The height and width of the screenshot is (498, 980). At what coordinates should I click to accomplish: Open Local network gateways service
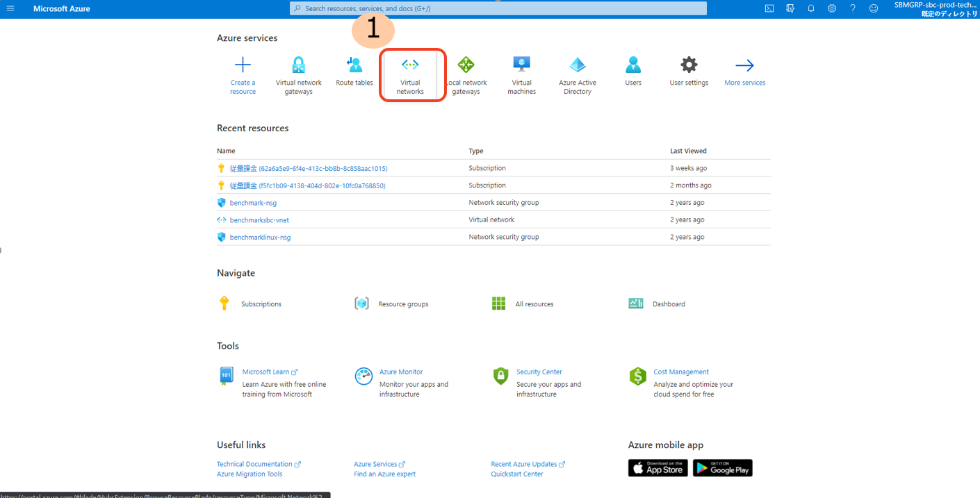point(466,76)
